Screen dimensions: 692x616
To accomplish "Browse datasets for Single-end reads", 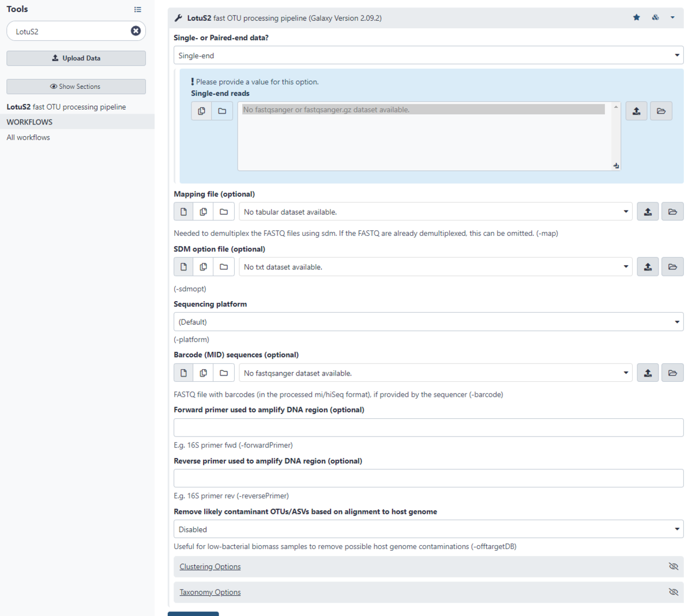I will point(661,111).
